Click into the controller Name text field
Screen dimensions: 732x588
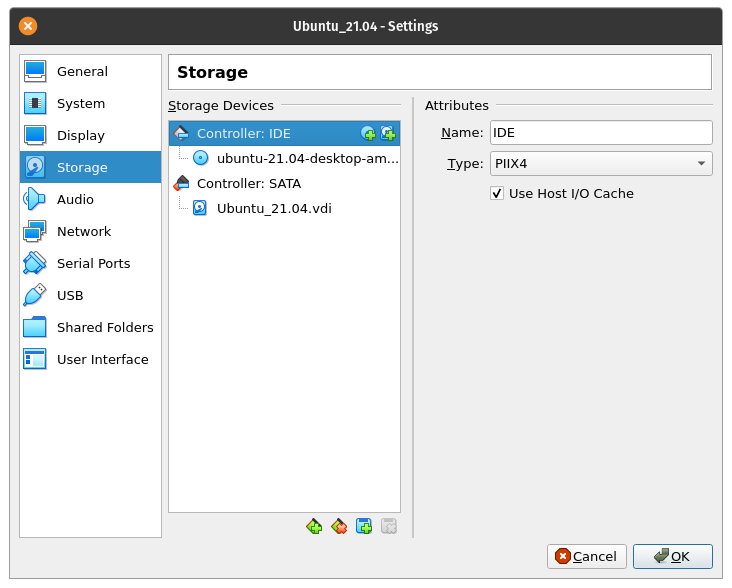pyautogui.click(x=600, y=133)
